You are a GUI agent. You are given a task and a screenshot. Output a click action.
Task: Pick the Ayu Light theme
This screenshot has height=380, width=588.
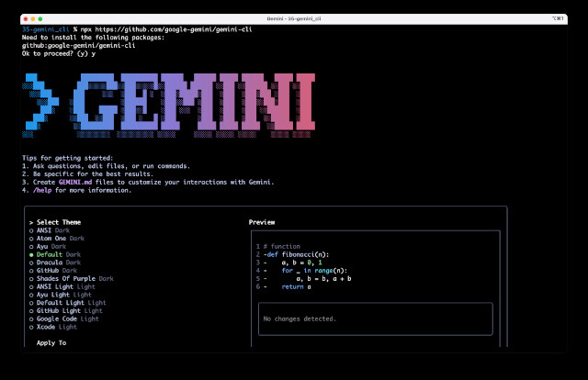pyautogui.click(x=61, y=295)
